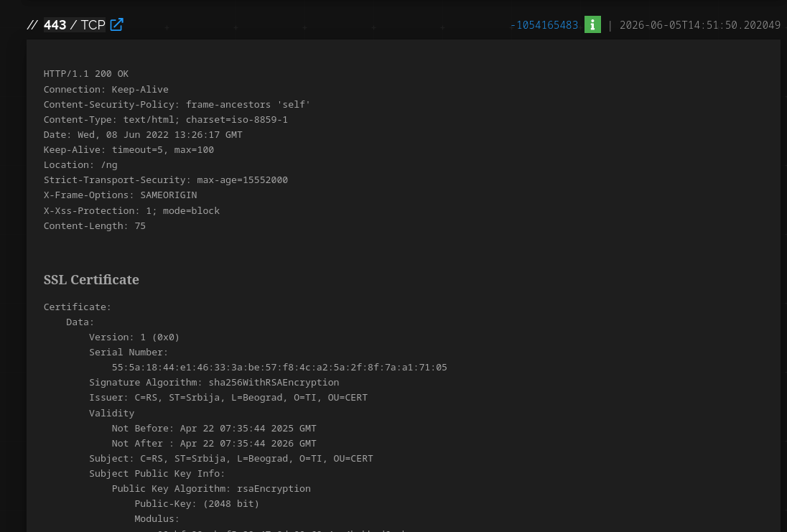Click the TCP protocol label

pos(93,25)
